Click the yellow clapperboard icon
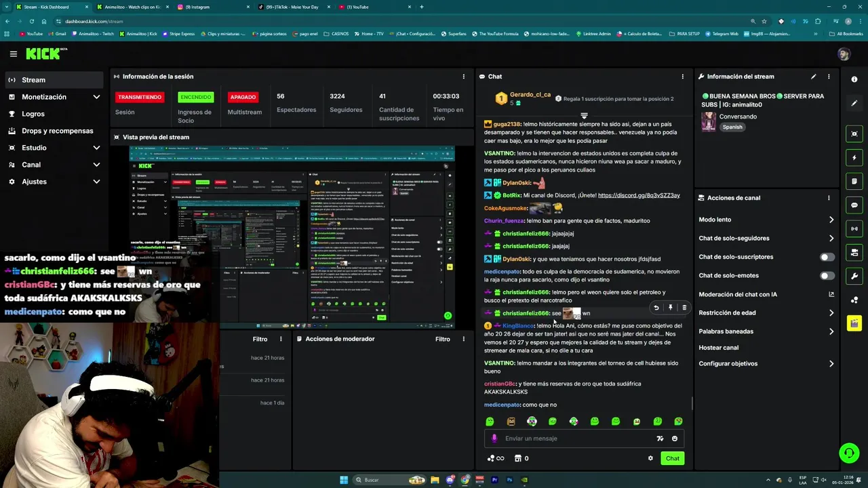 pos(854,323)
